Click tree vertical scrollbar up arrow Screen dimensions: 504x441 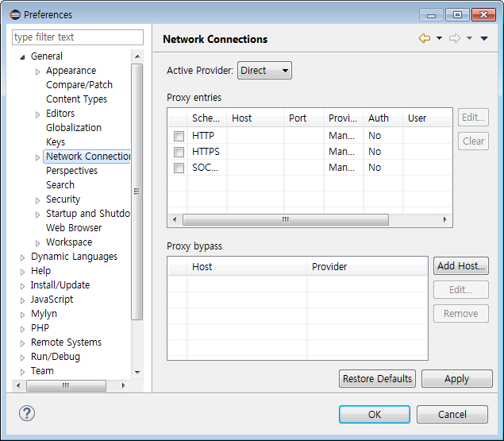(x=137, y=56)
